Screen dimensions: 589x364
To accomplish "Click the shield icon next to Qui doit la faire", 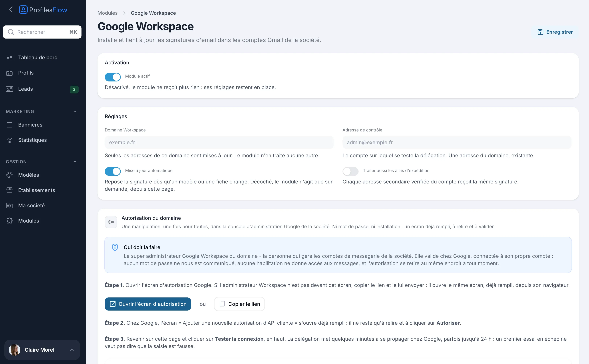I will tap(115, 247).
